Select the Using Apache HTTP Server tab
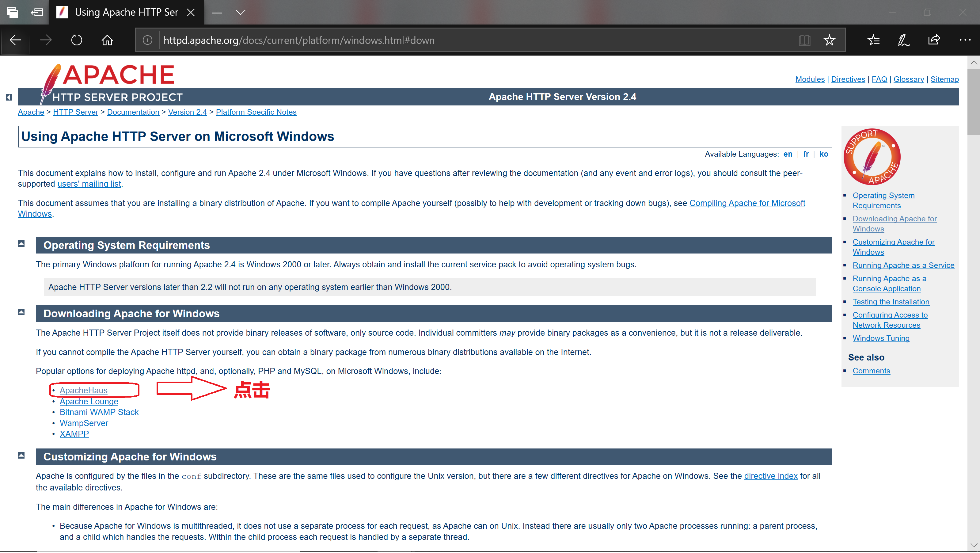980x553 pixels. (126, 12)
